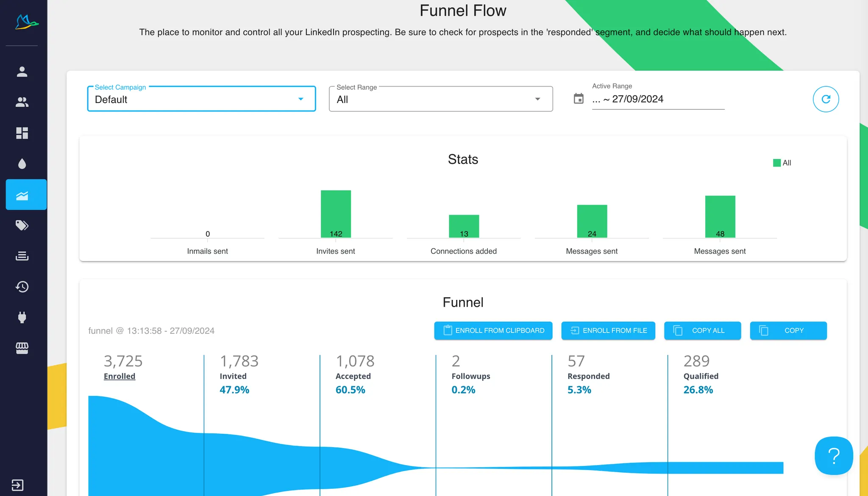Toggle the All legend series in Stats

(x=782, y=163)
